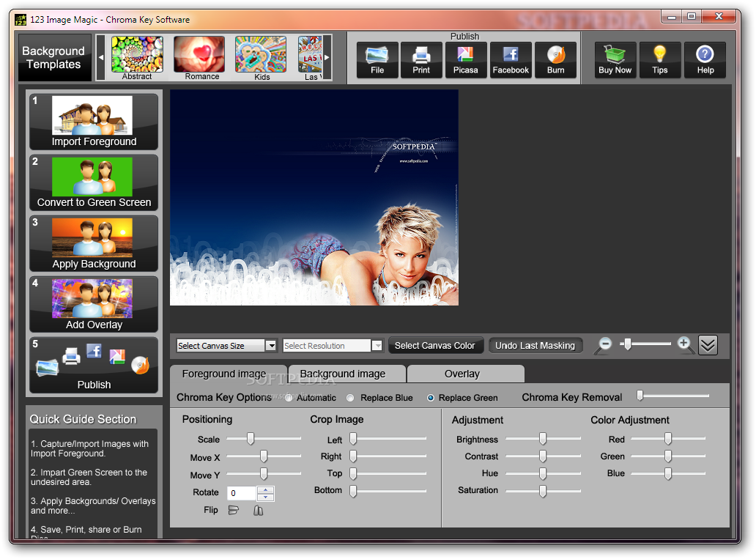Click the photo file icon in Publish step 5
The width and height of the screenshot is (756, 559).
(47, 367)
